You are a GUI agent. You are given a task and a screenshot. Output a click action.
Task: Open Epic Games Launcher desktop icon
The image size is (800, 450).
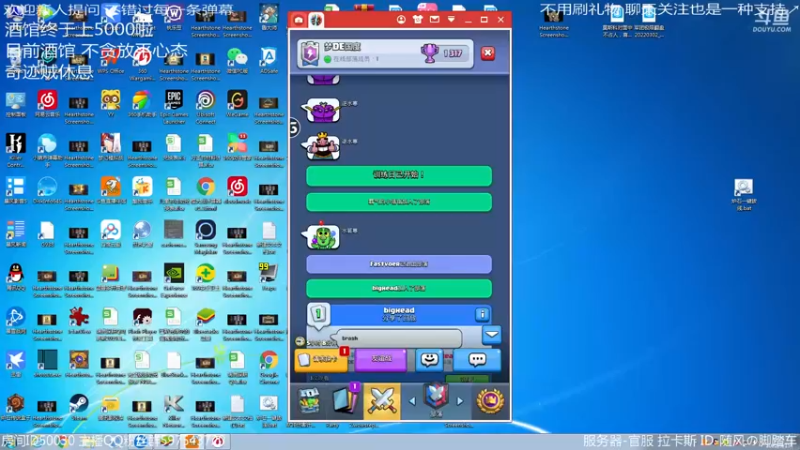(x=174, y=106)
